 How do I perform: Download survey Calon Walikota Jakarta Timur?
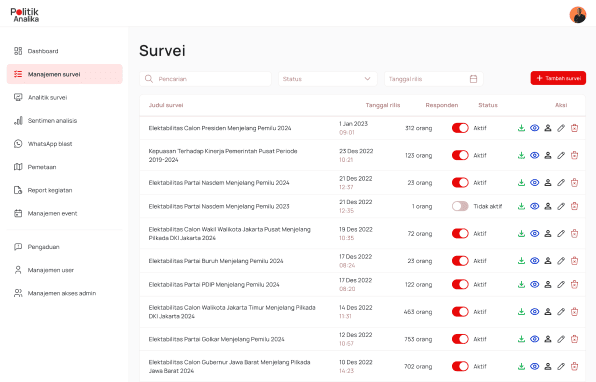(521, 312)
